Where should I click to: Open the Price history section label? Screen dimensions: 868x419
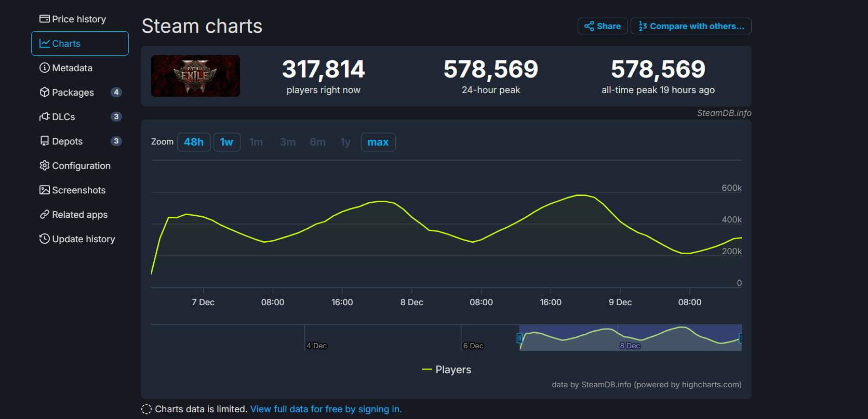(x=79, y=19)
